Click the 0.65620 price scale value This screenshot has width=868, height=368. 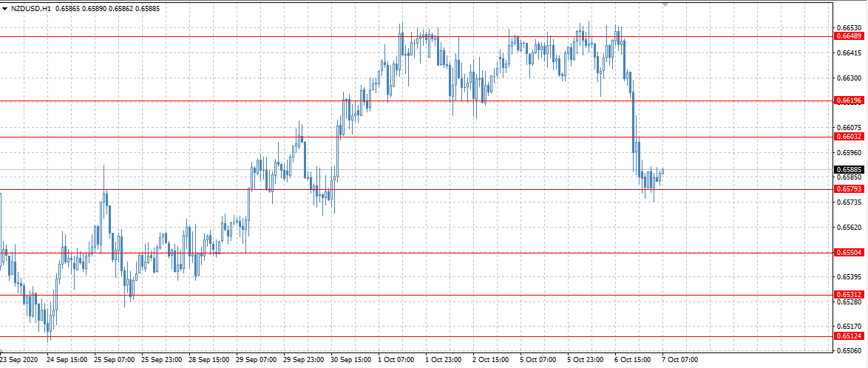point(849,228)
